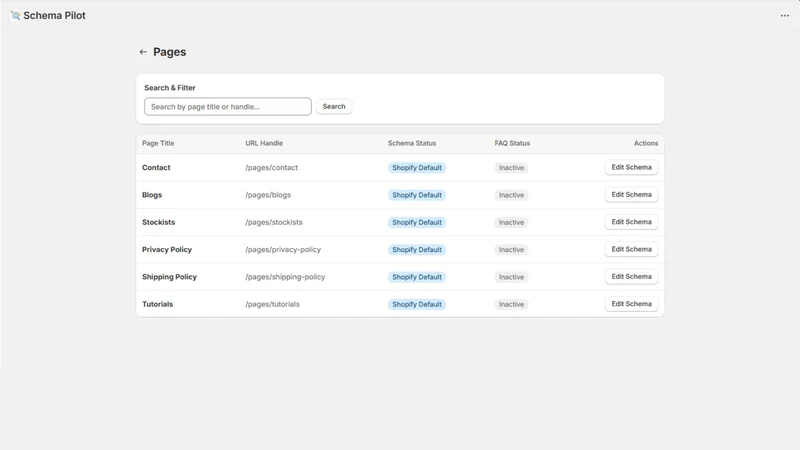Screen dimensions: 800x450
Task: Click the /pages/tutorials URL handle
Action: (272, 304)
